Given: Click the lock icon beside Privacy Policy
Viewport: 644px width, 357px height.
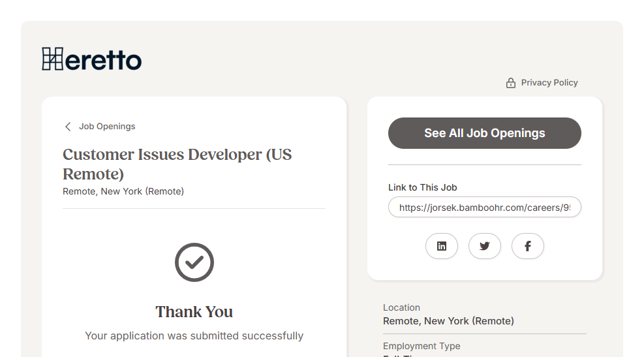Looking at the screenshot, I should point(511,83).
